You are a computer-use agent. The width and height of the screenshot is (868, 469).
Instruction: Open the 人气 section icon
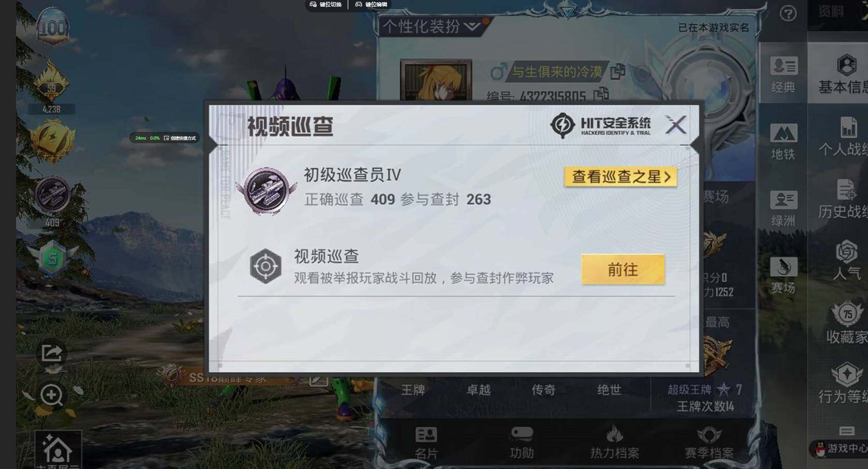(846, 259)
